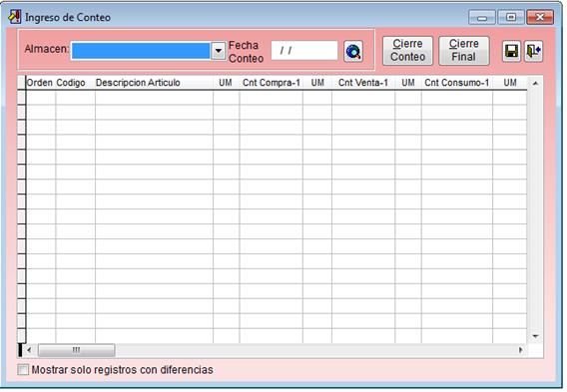
Task: Exit via the door icon button
Action: click(x=533, y=51)
